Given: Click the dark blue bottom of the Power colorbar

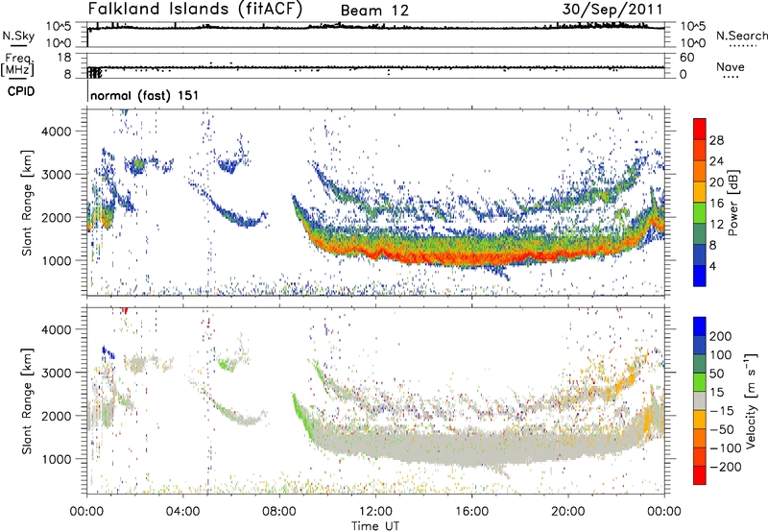Looking at the screenshot, I should [700, 276].
